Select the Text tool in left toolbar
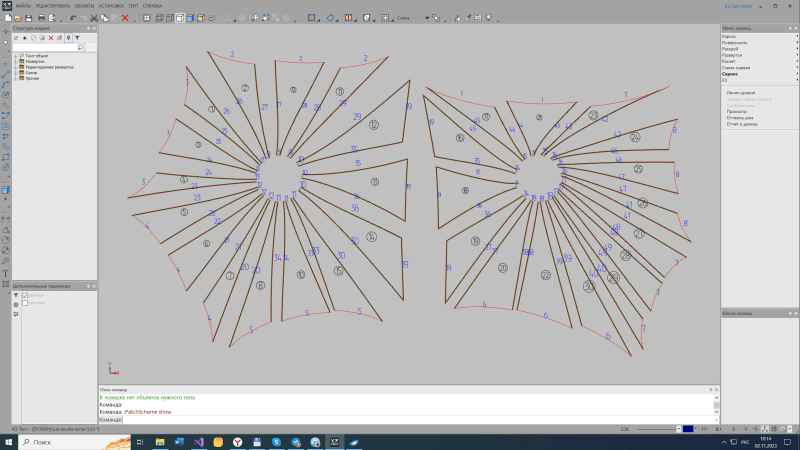This screenshot has width=800, height=450. click(x=5, y=272)
